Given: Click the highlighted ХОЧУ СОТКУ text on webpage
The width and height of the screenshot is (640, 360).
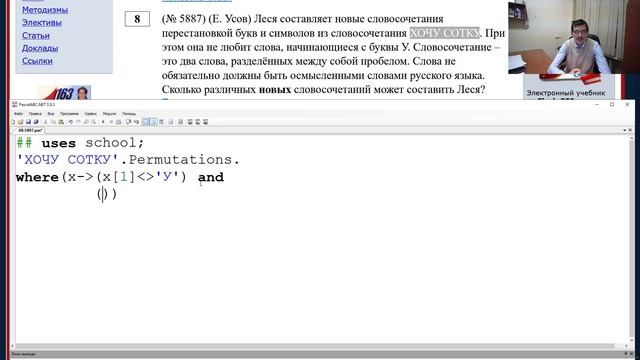Looking at the screenshot, I should [x=444, y=33].
